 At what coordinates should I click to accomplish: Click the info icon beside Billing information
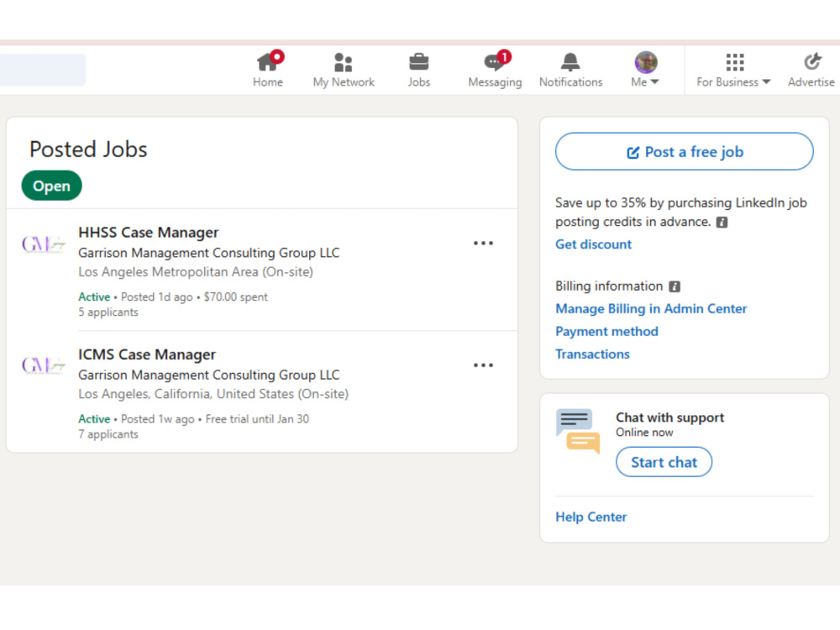[675, 286]
